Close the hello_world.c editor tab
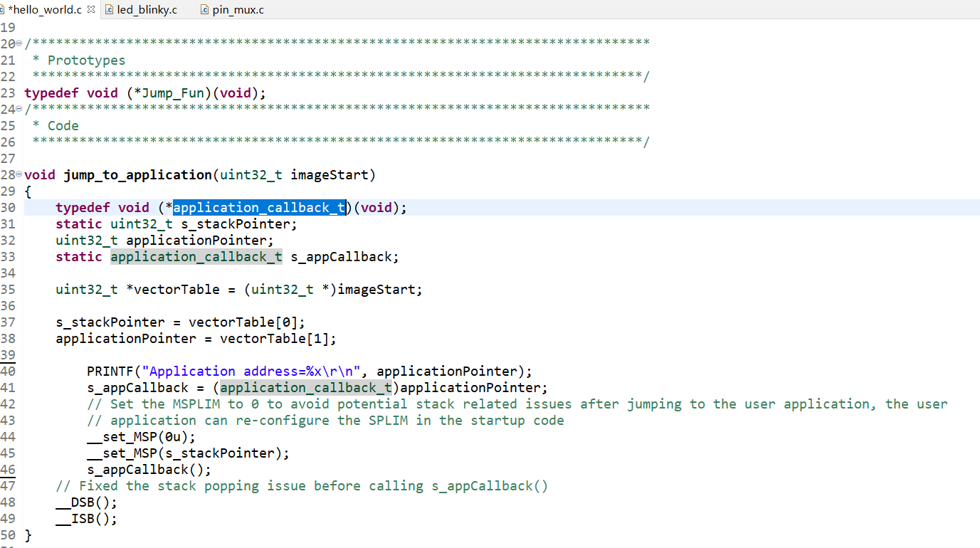This screenshot has width=980, height=548. [x=90, y=10]
